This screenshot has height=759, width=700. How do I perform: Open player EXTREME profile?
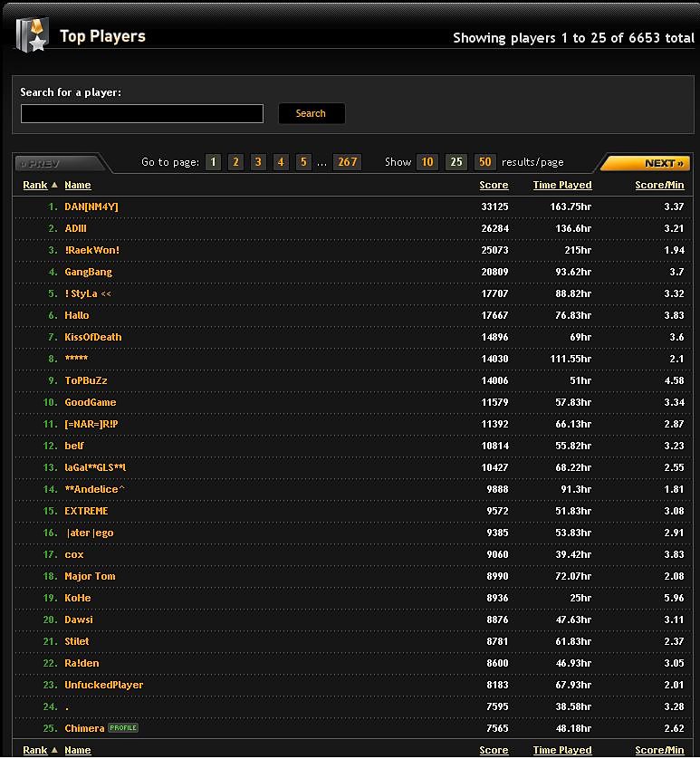pos(86,511)
